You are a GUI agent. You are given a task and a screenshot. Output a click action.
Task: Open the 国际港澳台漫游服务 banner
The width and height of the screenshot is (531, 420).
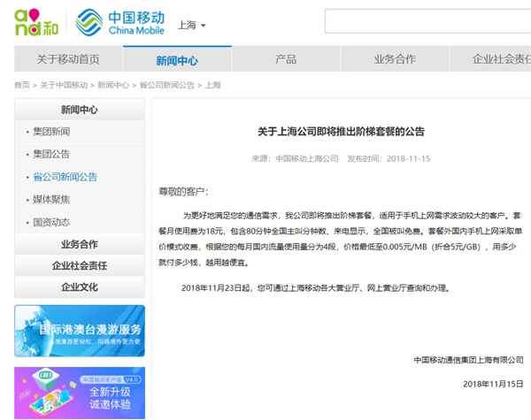tap(80, 331)
